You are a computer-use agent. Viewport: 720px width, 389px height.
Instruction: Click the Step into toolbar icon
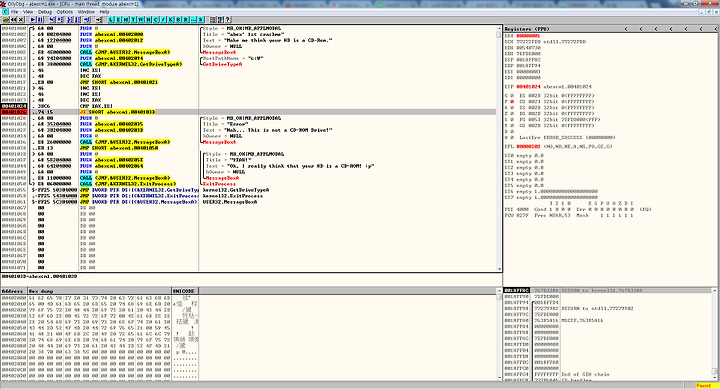click(x=52, y=20)
